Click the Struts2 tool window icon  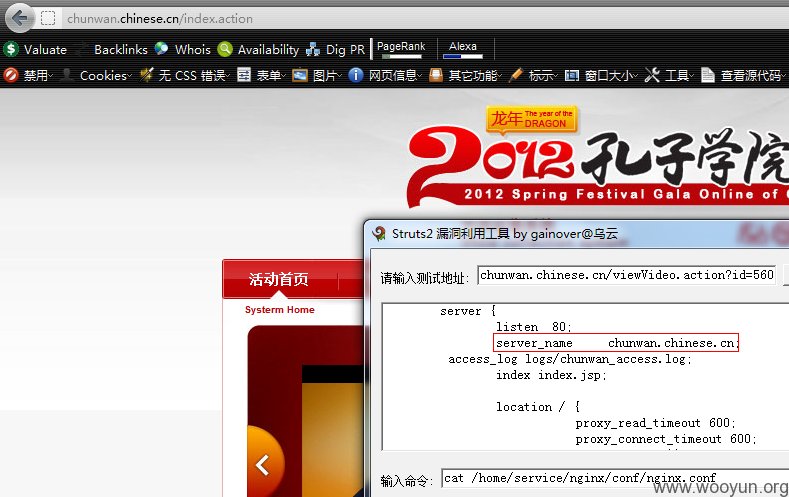click(x=378, y=234)
